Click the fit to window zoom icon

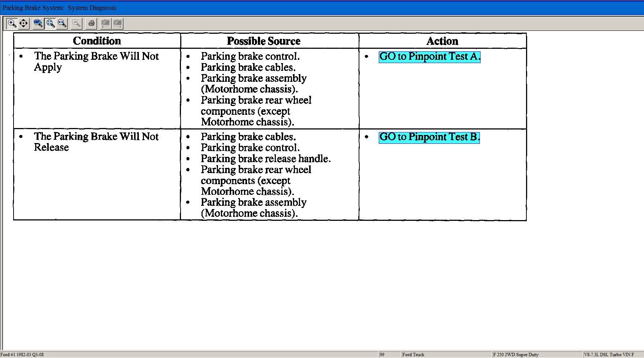tap(50, 23)
